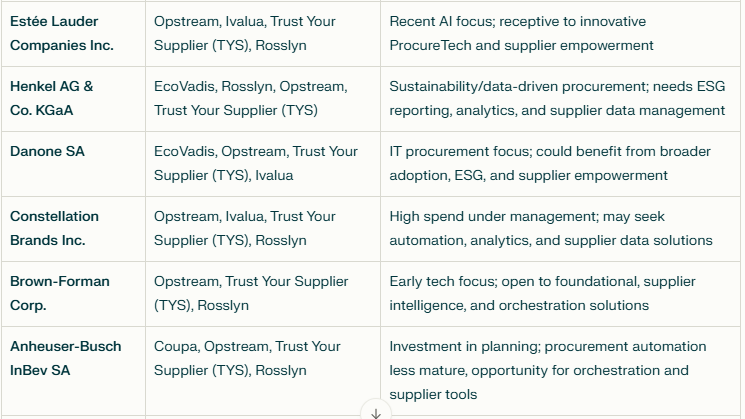Click the 'Early tech focus' notes cell
745x419 pixels.
tap(542, 293)
